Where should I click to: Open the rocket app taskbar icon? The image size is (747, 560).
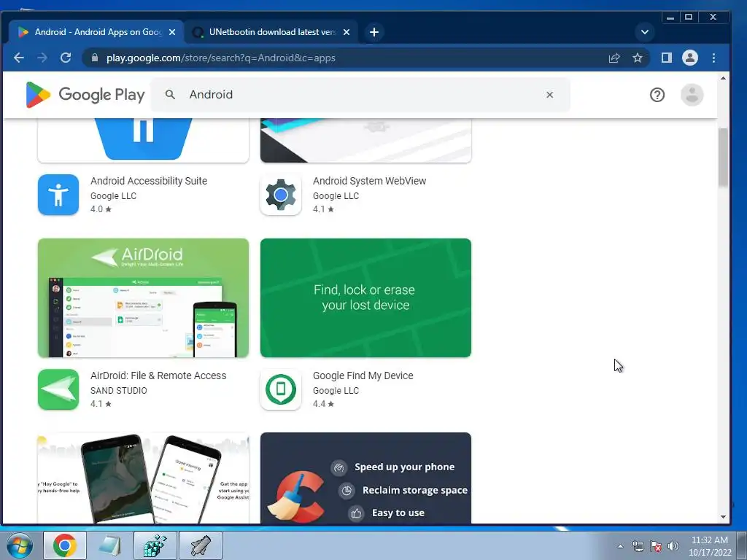(201, 545)
